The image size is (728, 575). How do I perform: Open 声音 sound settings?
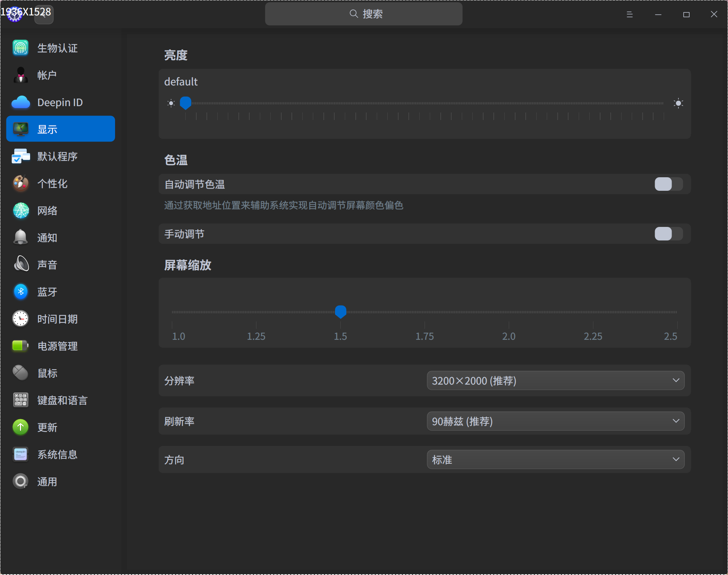tap(47, 265)
